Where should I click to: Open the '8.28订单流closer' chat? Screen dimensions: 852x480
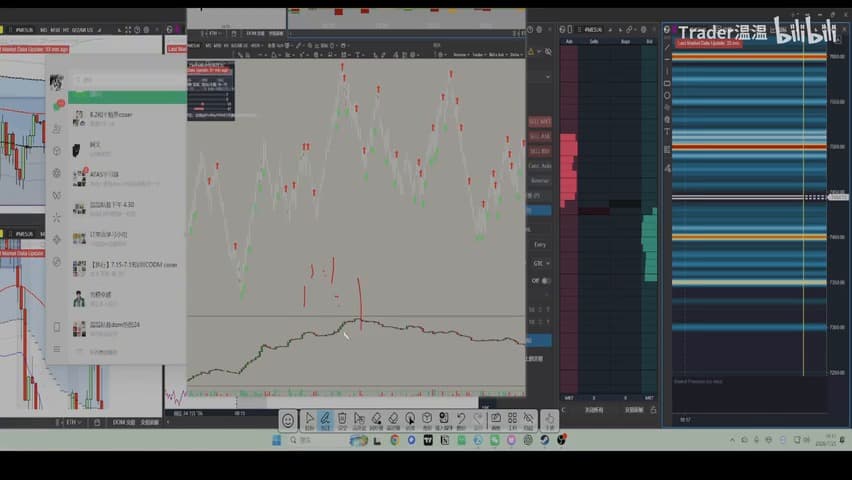coord(127,119)
